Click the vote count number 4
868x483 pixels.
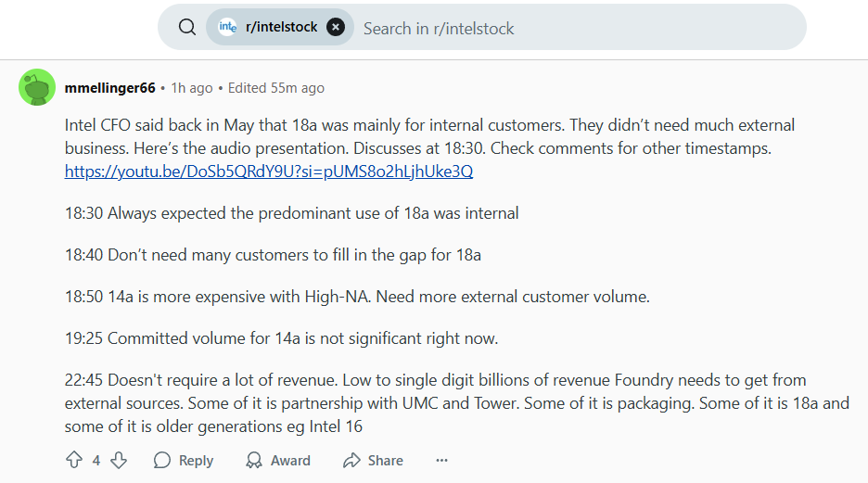96,461
